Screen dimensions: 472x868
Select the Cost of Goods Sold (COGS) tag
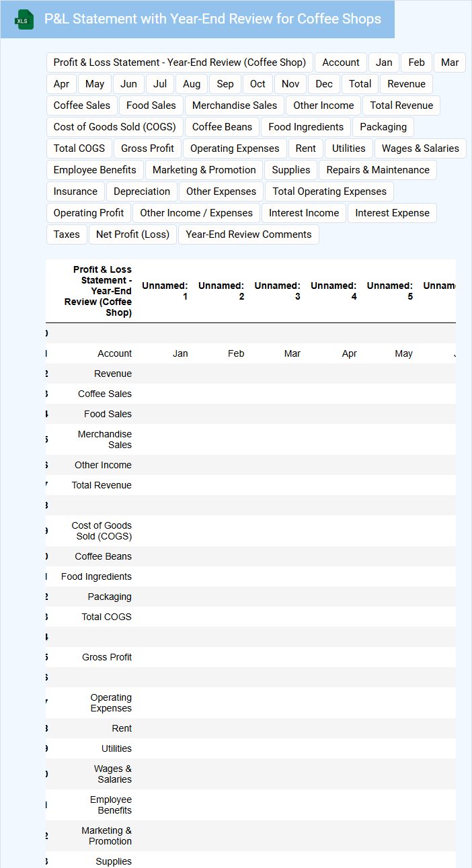114,127
